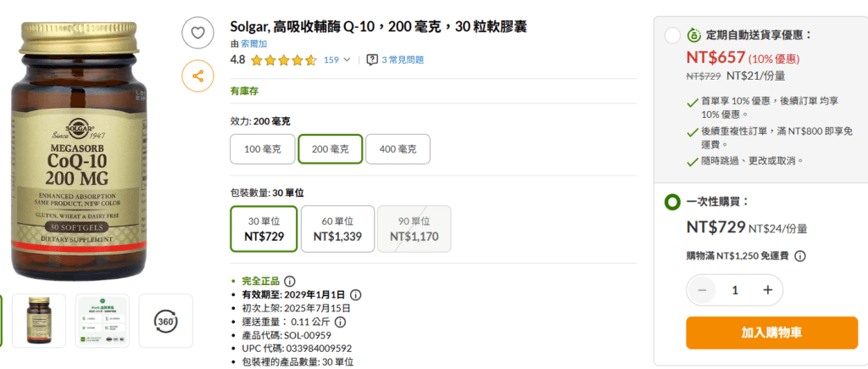Open the 360 degree product view
Screen dimensions: 868x369
click(x=166, y=321)
